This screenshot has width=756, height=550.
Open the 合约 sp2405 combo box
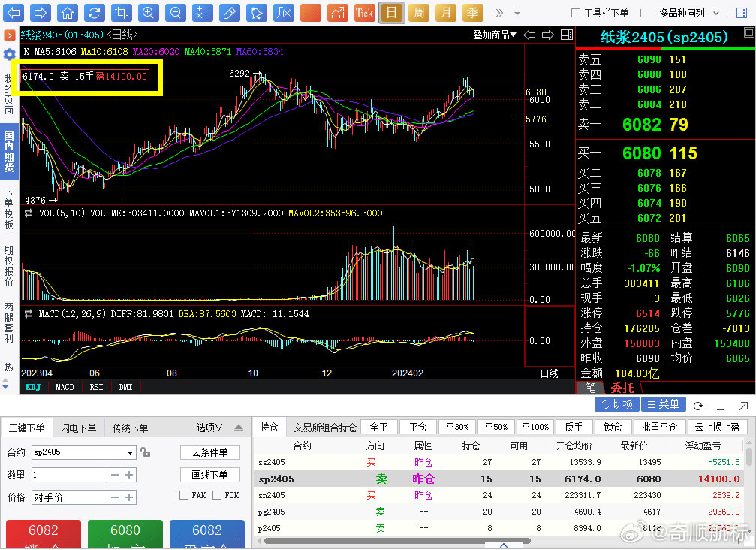83,452
